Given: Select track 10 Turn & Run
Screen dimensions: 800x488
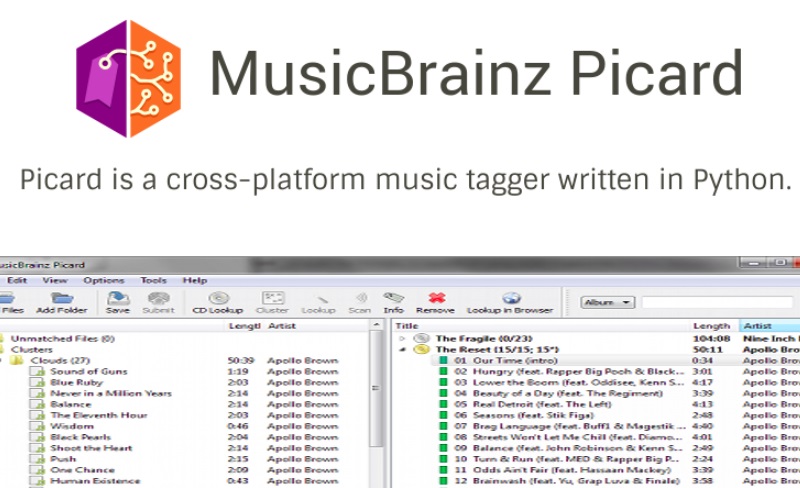Looking at the screenshot, I should pos(567,459).
